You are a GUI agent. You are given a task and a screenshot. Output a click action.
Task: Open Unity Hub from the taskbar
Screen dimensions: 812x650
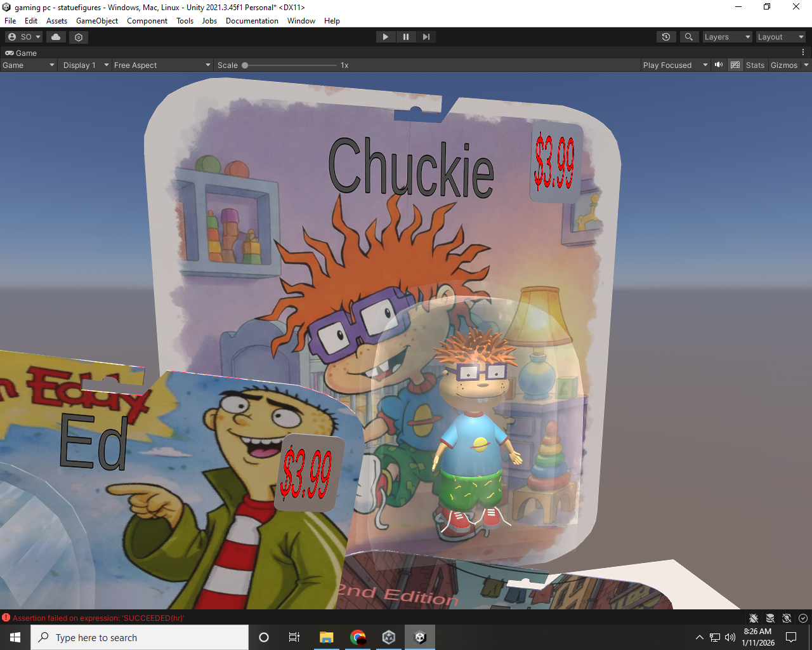pyautogui.click(x=389, y=637)
